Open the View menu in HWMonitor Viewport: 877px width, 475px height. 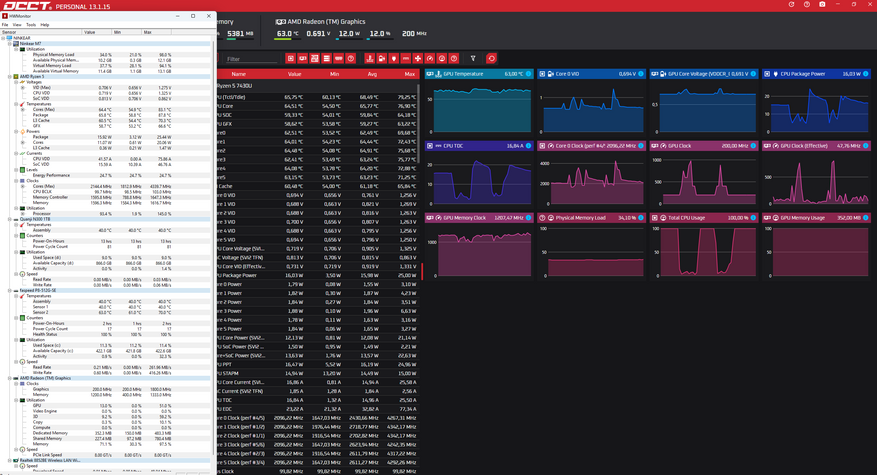point(17,25)
